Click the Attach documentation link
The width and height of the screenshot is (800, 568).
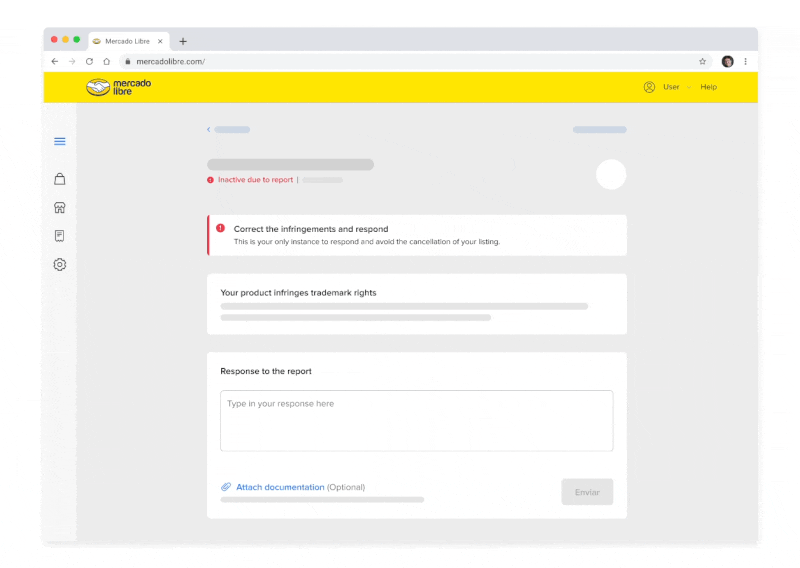pos(280,487)
